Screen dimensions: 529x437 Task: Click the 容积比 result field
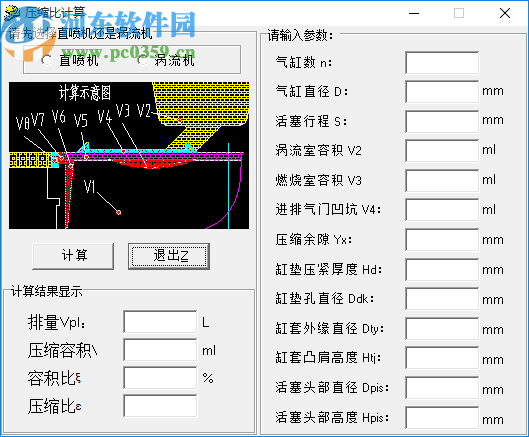[x=160, y=378]
